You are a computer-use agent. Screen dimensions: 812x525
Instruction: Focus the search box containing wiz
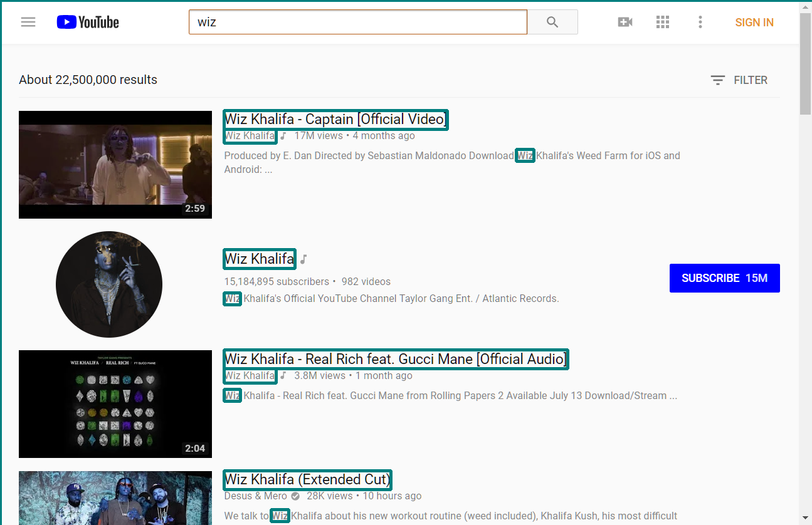tap(358, 22)
